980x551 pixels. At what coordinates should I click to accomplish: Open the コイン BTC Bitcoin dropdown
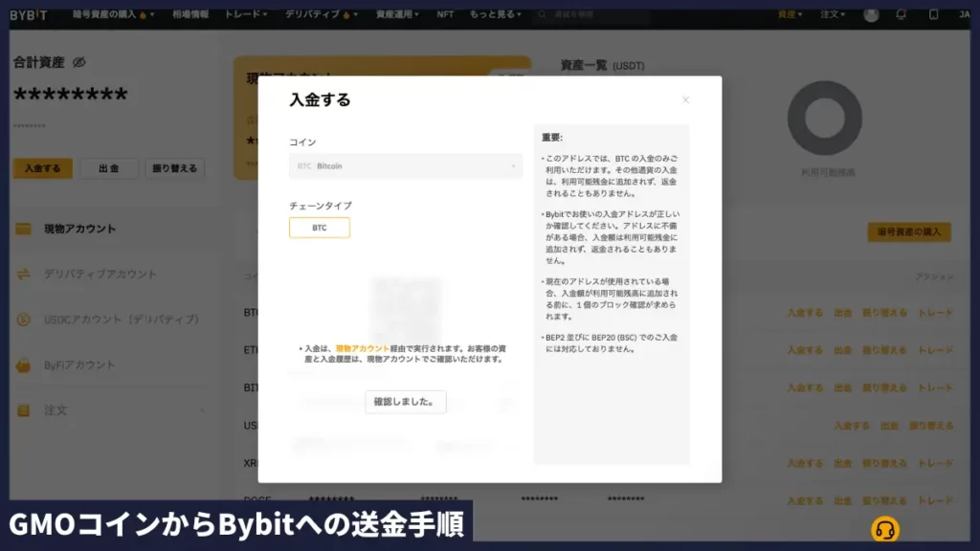pyautogui.click(x=406, y=166)
